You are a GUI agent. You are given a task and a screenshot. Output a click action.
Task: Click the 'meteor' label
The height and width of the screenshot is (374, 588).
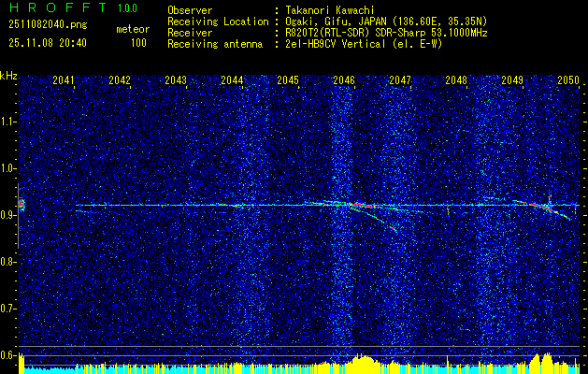click(133, 29)
